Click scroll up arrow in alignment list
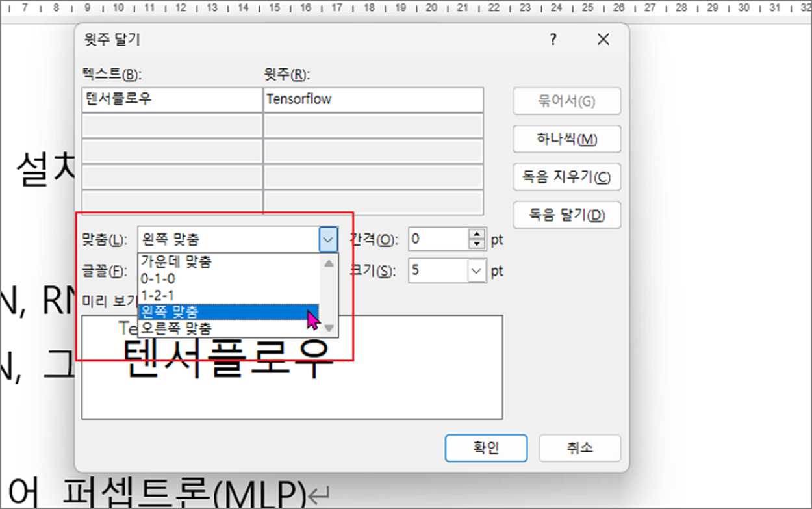Screen dimensions: 812x509 point(329,263)
